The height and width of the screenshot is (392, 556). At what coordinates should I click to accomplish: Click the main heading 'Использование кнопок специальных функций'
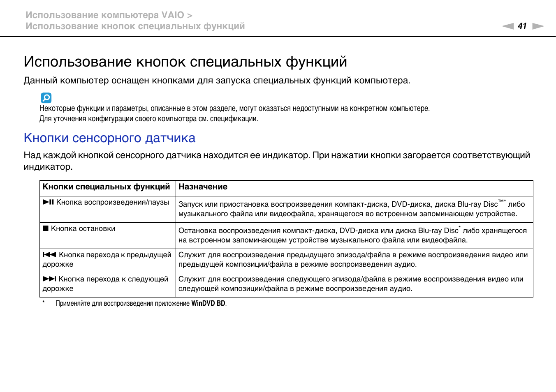click(x=185, y=62)
